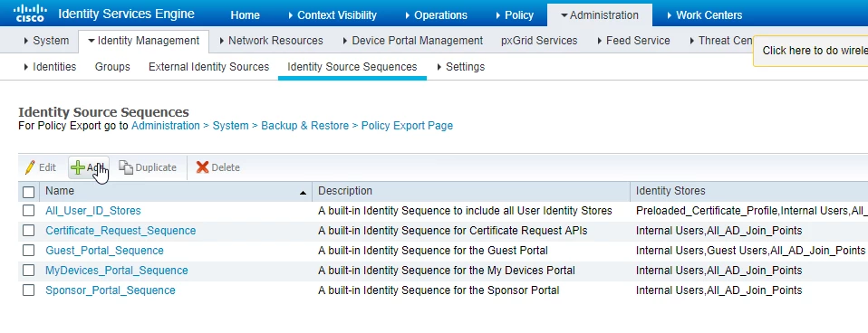This screenshot has width=868, height=333.
Task: Click description 'A built-in Identity Sequence for the Sponsor Portal'
Action: click(x=439, y=290)
